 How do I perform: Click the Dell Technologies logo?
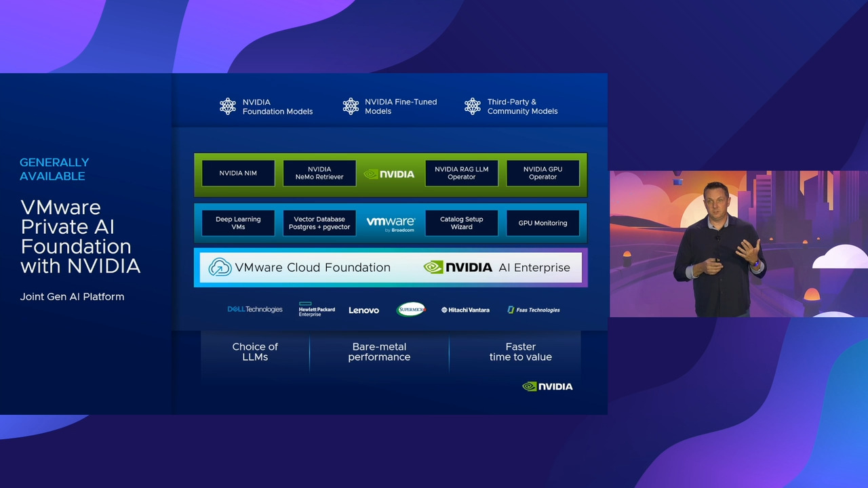[x=255, y=310]
